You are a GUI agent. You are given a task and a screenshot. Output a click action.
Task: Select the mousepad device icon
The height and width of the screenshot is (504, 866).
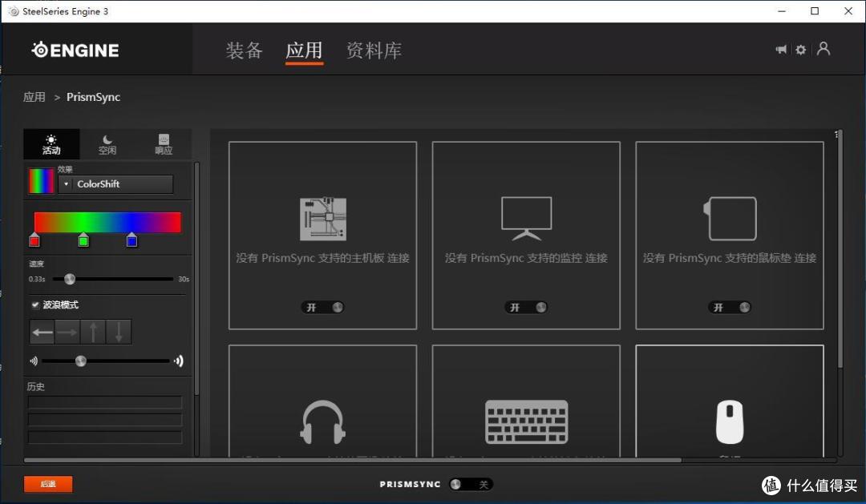click(730, 219)
